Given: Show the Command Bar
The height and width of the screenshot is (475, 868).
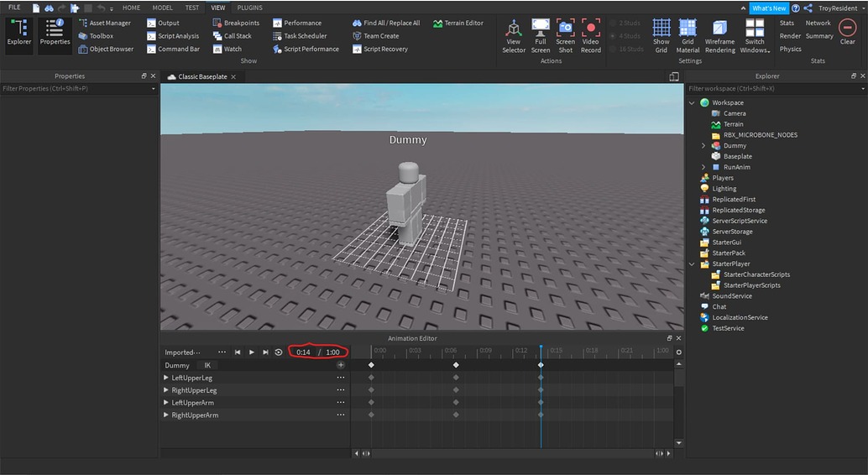Looking at the screenshot, I should 173,49.
